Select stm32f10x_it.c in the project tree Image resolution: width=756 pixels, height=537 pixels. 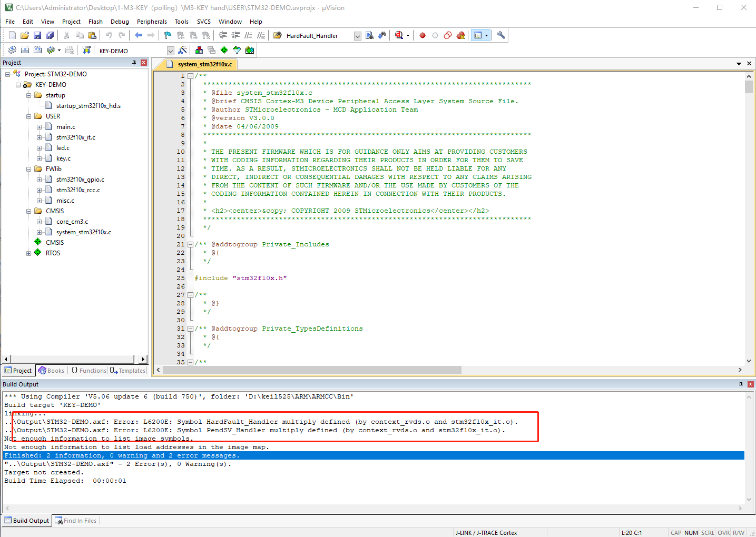tap(76, 137)
